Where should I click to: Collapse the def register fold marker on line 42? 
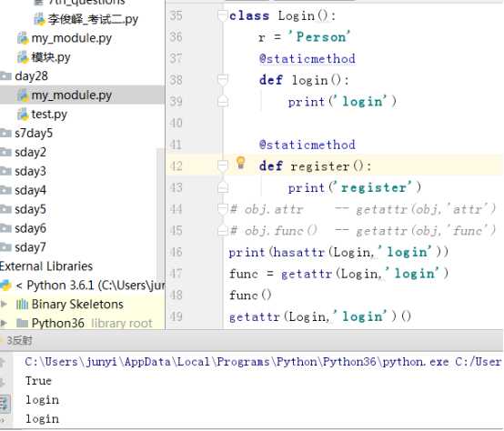pyautogui.click(x=222, y=166)
